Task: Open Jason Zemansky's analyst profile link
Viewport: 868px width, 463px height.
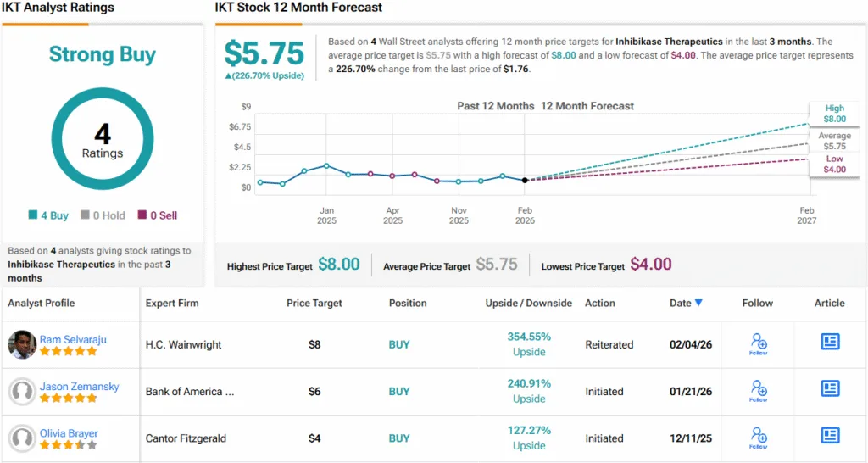Action: point(79,387)
